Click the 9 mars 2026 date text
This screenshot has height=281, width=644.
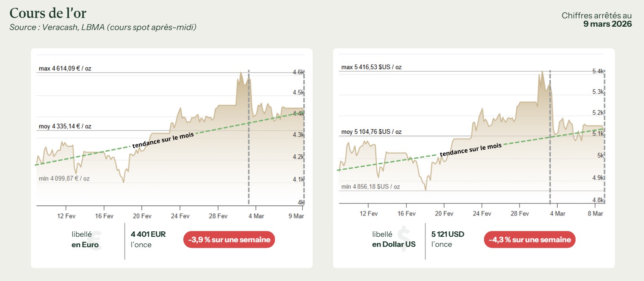607,24
